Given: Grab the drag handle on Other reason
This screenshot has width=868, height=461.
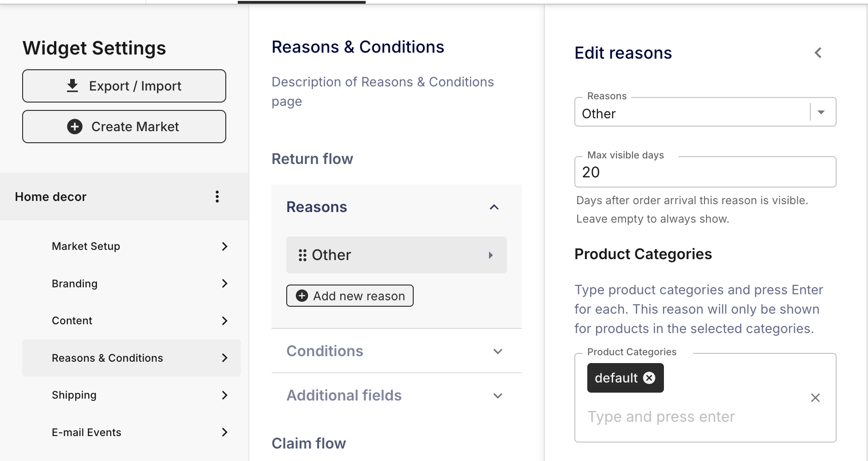Looking at the screenshot, I should [302, 255].
